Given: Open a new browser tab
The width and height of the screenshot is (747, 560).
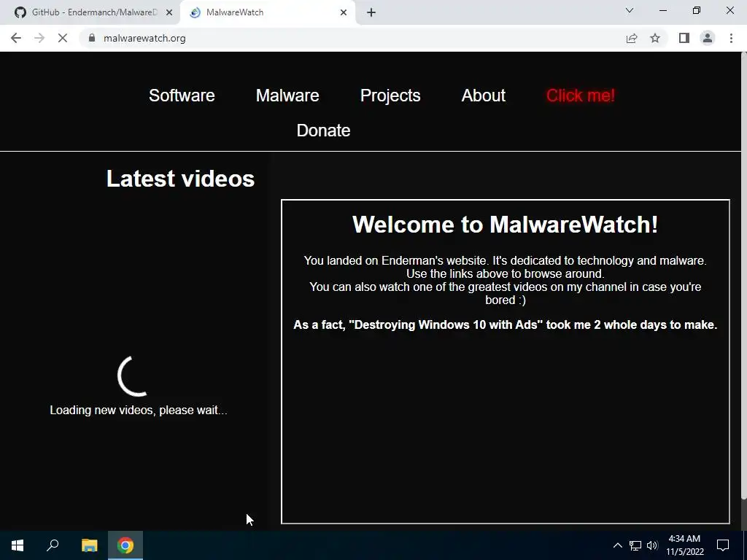Looking at the screenshot, I should click(371, 12).
